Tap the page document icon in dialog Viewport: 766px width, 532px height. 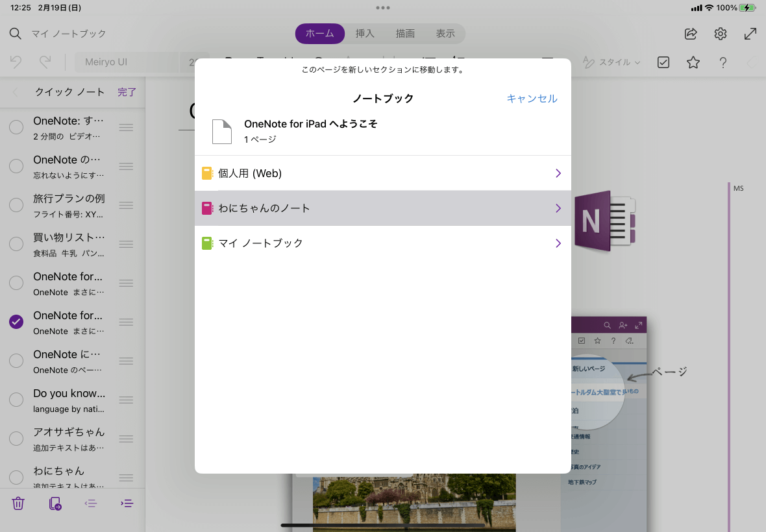pos(222,131)
